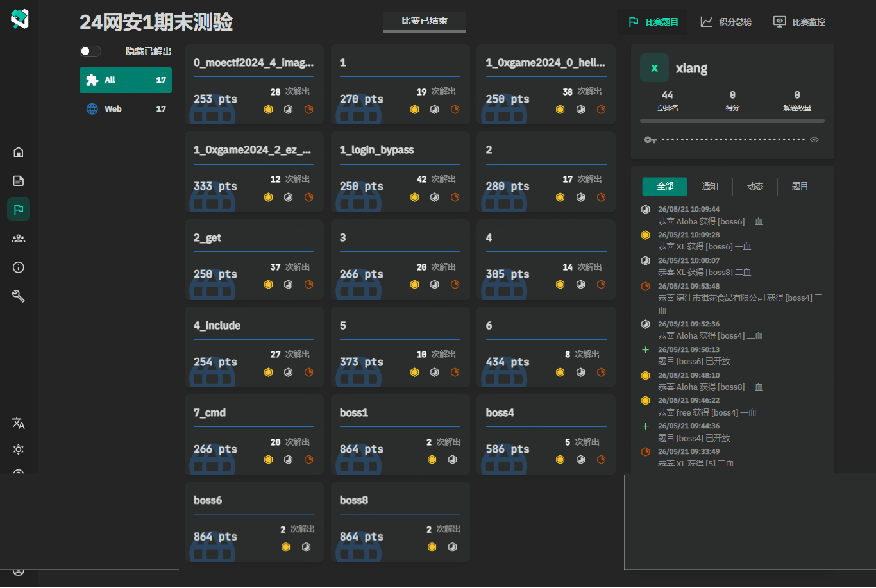Click the 恭喜 free 获得 [boss4] 一血 notice

click(707, 412)
